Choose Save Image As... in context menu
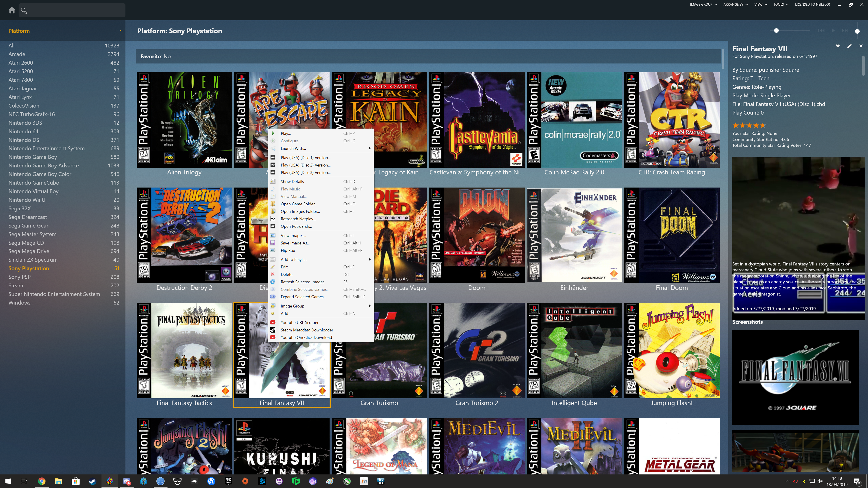868x488 pixels. click(321, 243)
